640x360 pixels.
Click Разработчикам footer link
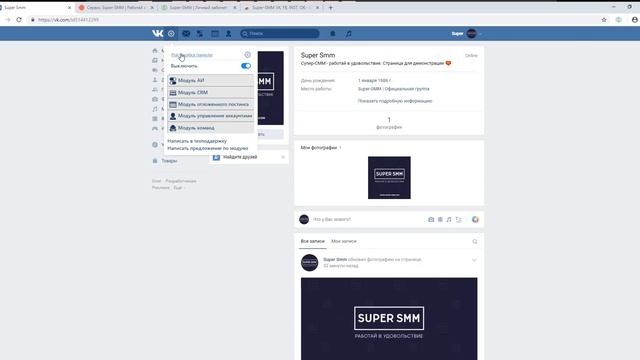pos(181,181)
